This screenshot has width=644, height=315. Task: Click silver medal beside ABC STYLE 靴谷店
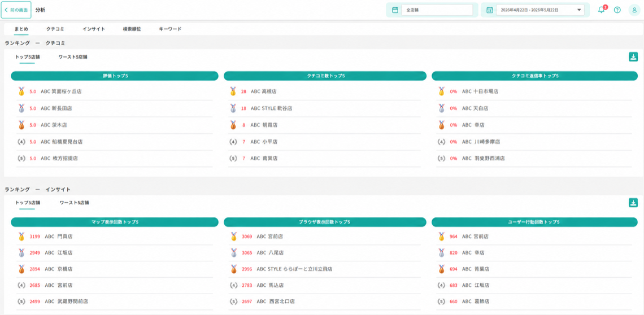[233, 108]
